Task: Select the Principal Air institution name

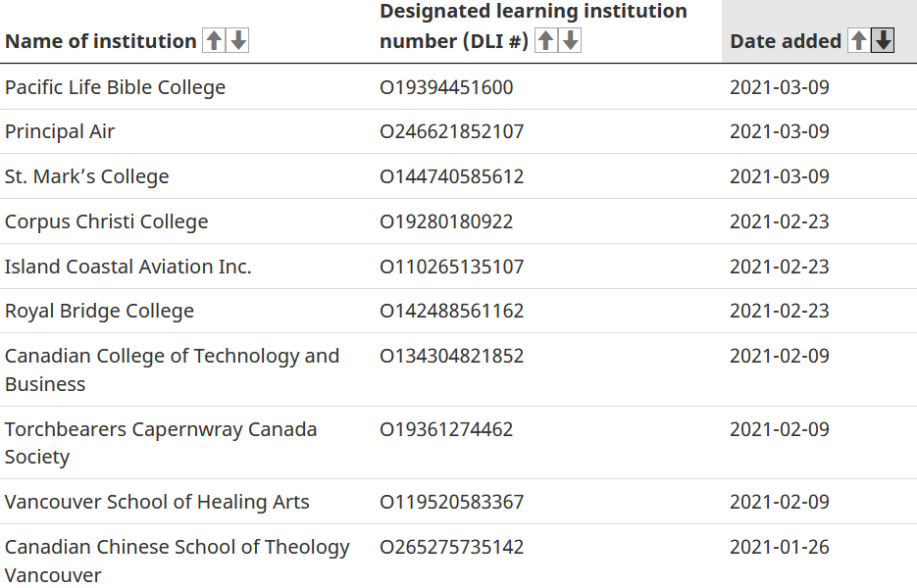Action: coord(60,131)
